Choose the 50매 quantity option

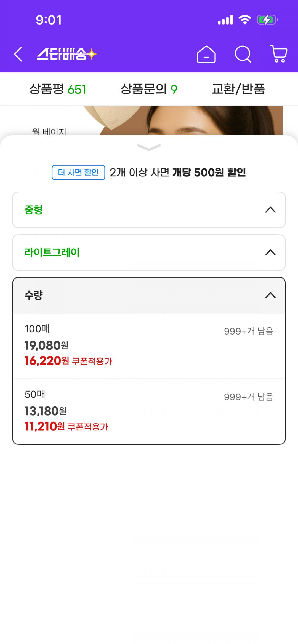pyautogui.click(x=149, y=411)
